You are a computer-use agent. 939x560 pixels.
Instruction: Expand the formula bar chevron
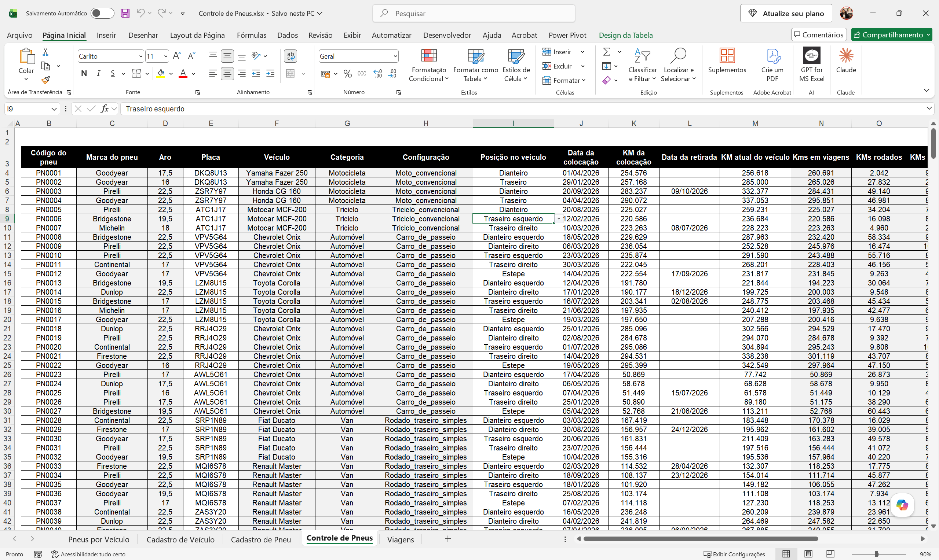(x=929, y=109)
